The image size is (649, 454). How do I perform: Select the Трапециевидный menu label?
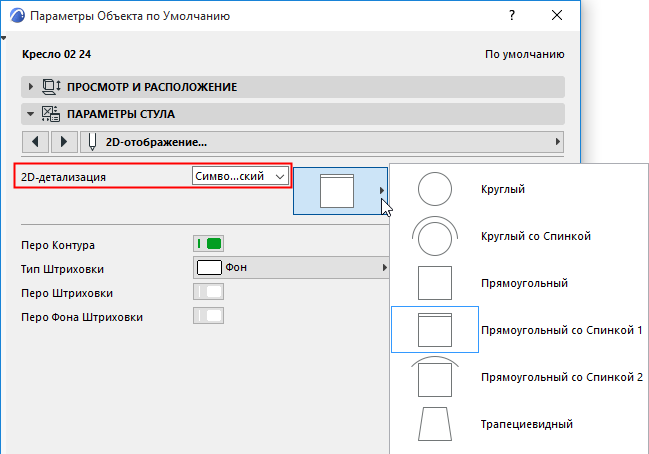click(526, 424)
